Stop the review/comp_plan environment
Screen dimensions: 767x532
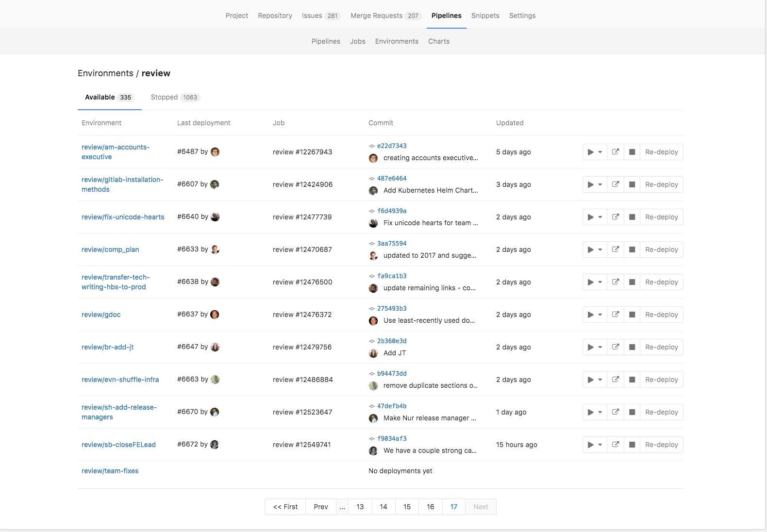pos(632,249)
